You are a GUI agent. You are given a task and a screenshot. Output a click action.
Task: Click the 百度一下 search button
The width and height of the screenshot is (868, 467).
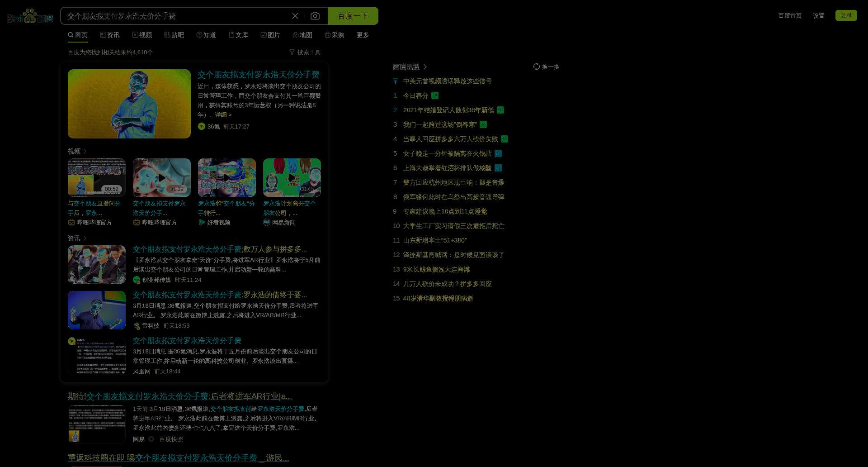(x=353, y=16)
